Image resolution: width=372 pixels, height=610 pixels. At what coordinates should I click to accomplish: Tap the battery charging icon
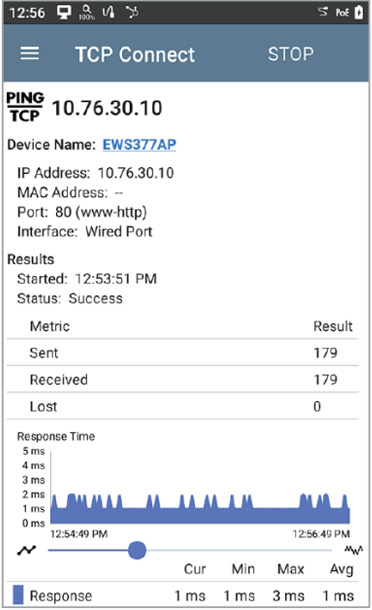[x=359, y=12]
